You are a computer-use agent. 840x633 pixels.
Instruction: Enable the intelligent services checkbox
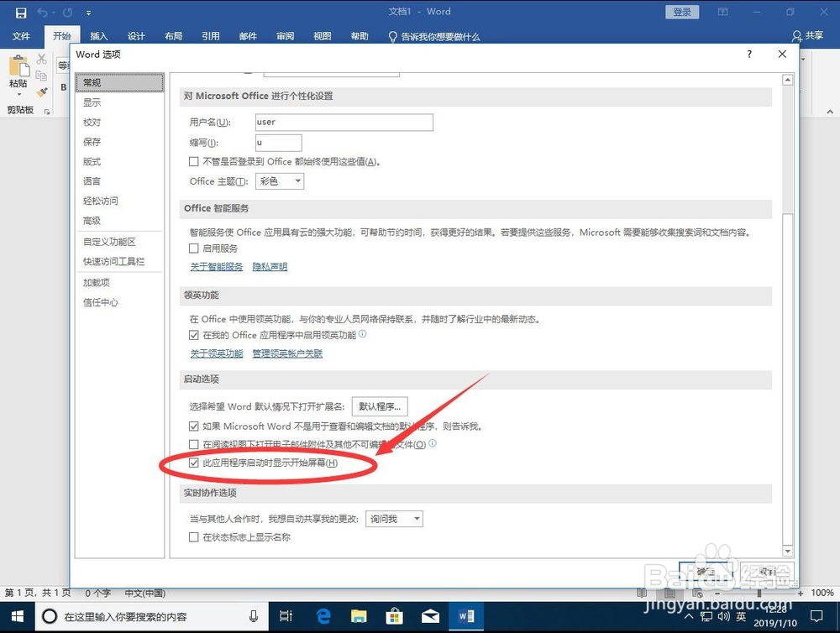click(194, 248)
